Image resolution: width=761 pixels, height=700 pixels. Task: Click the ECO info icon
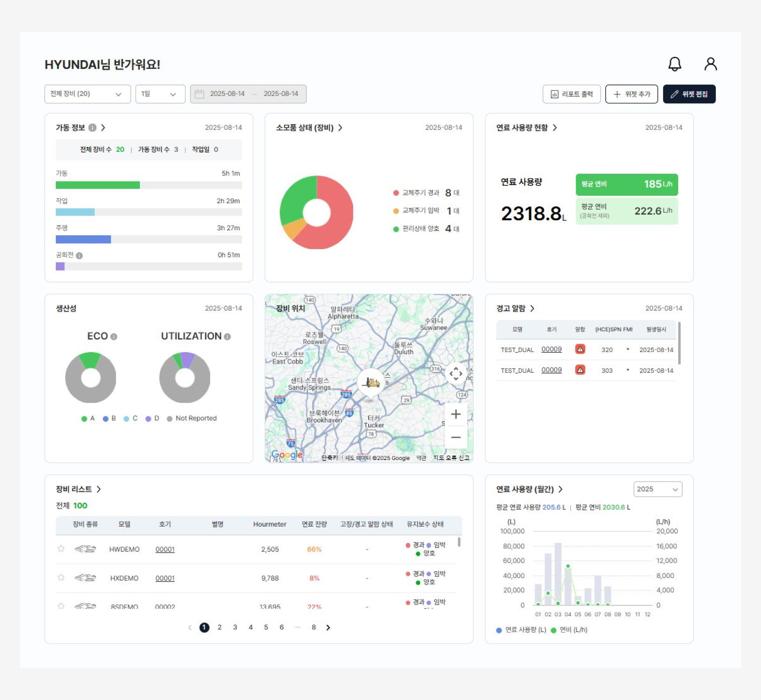[x=114, y=336]
